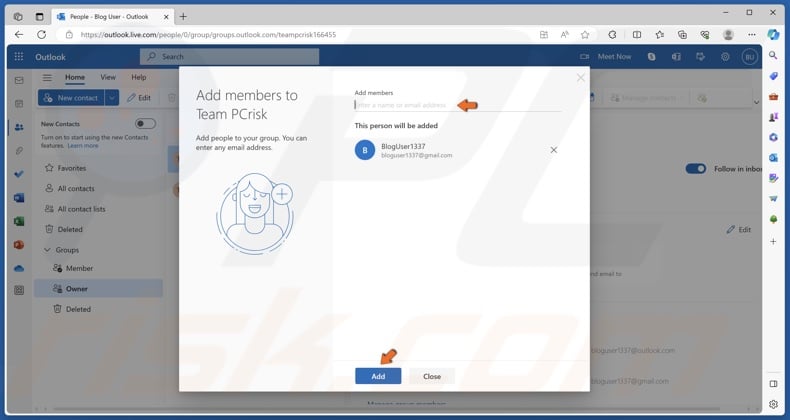Open Edge sidebar search icon
The height and width of the screenshot is (420, 790).
coord(773,55)
